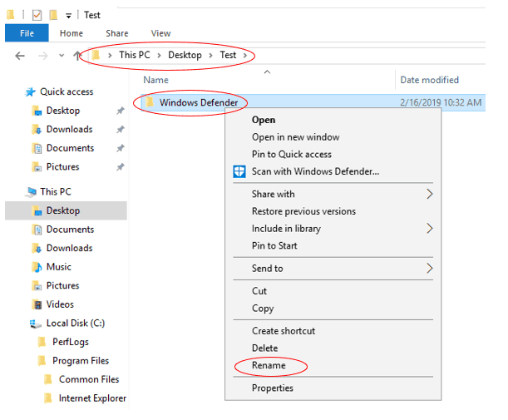Click the File tab button
Viewport: 508px width, 420px height.
click(27, 33)
